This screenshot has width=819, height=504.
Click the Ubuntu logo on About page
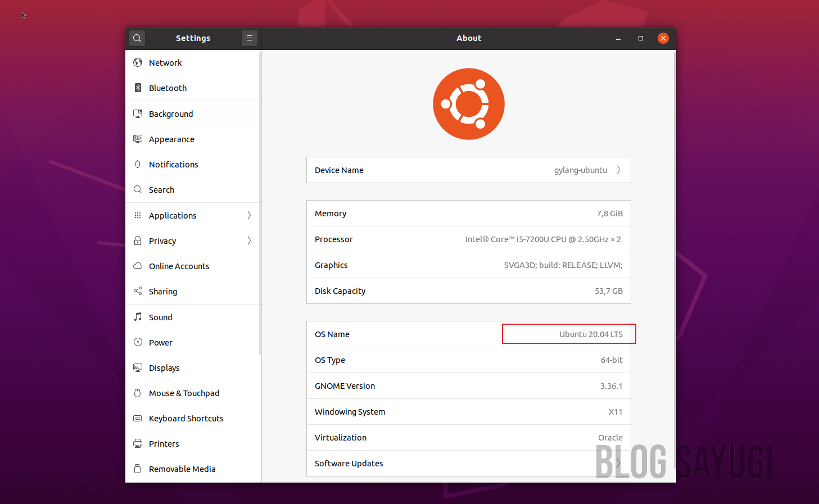click(469, 104)
